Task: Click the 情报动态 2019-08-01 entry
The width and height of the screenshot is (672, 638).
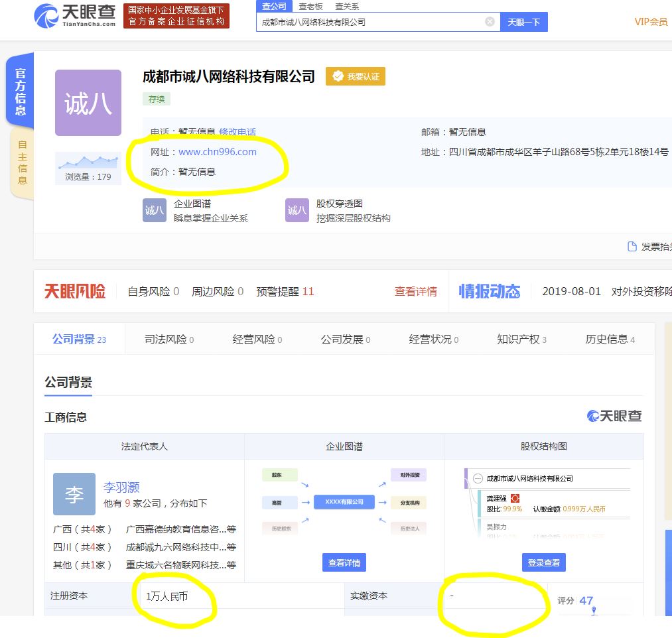Action: [606, 291]
